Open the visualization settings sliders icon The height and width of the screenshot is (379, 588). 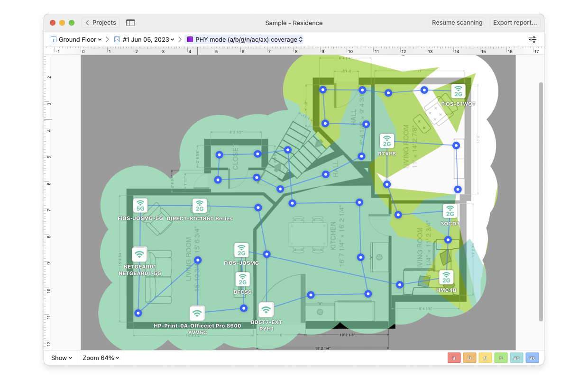click(533, 40)
